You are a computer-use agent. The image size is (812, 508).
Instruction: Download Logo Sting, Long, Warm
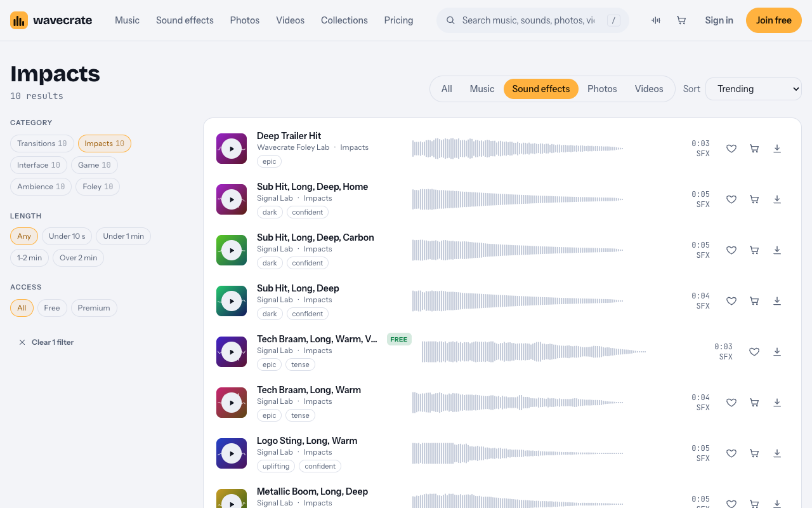click(x=777, y=453)
